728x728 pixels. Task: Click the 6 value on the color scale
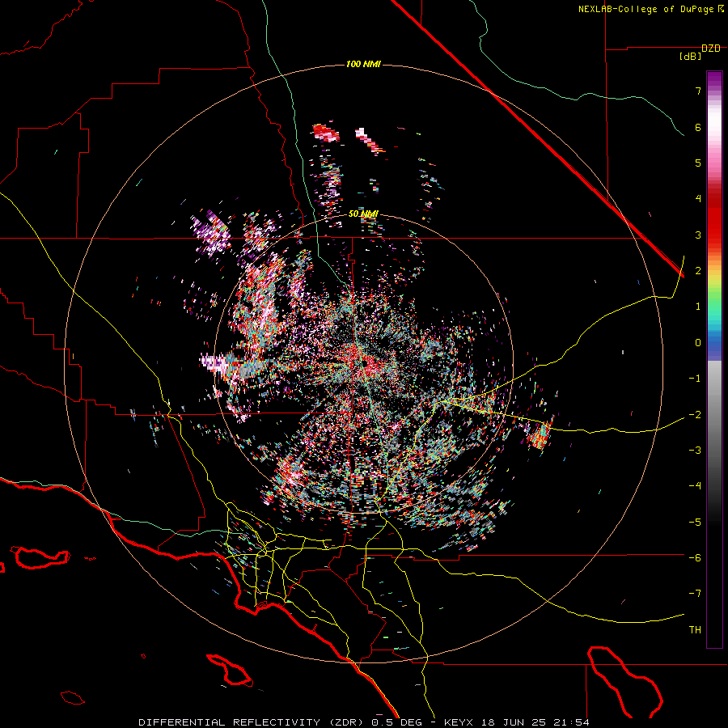tap(698, 127)
